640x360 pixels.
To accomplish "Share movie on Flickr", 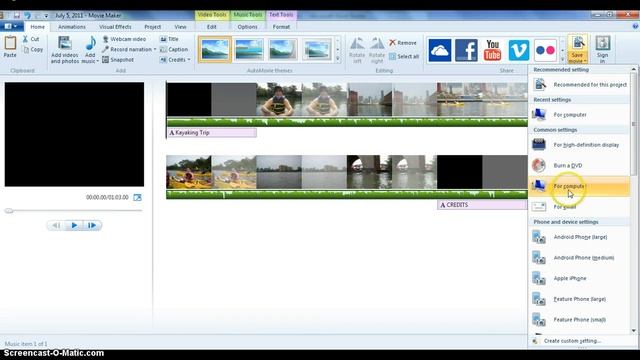I will [545, 50].
